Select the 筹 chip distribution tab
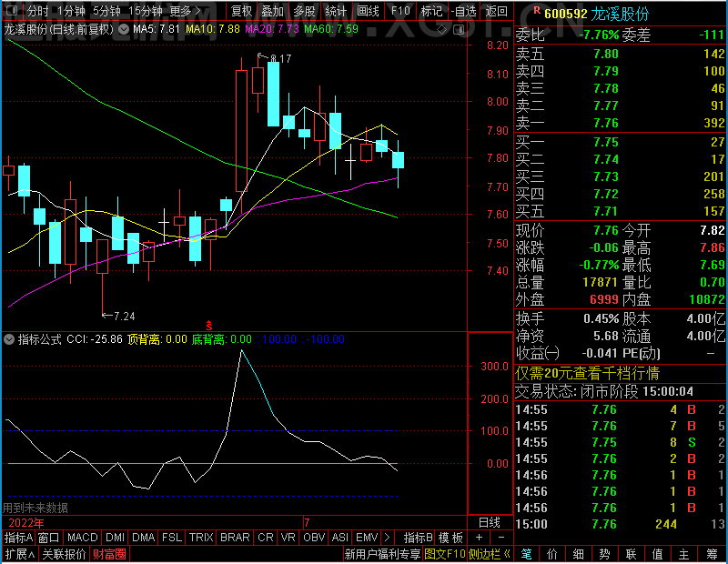The width and height of the screenshot is (728, 564). click(712, 554)
